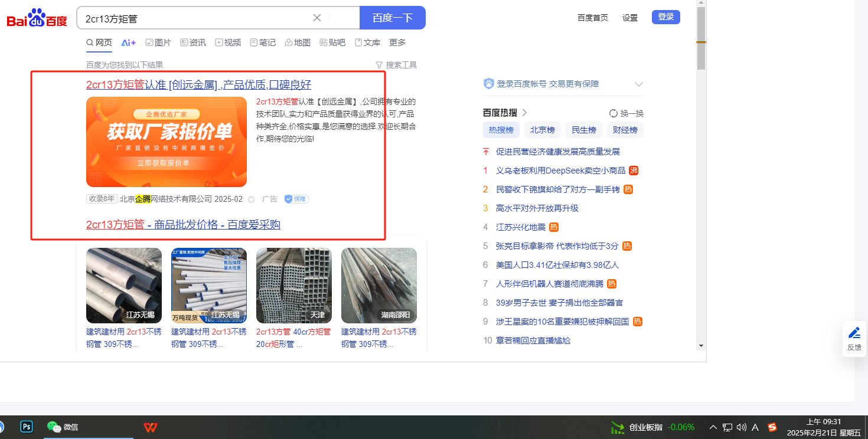Go to 百度首页 link

click(x=593, y=18)
